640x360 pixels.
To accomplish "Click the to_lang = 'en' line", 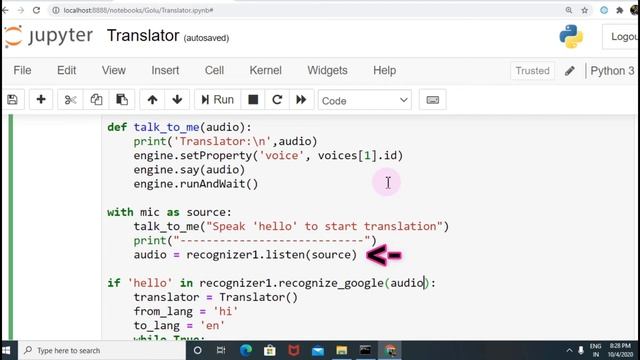I will tap(179, 326).
